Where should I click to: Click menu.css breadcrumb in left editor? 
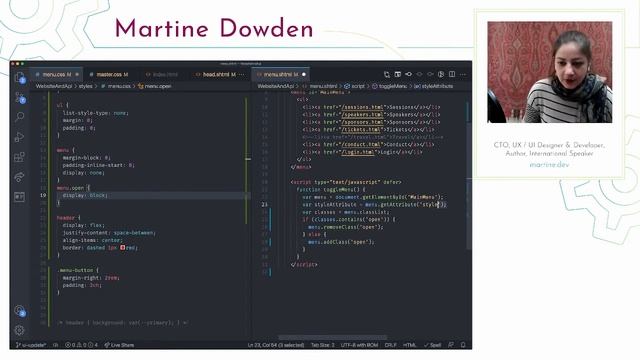116,86
